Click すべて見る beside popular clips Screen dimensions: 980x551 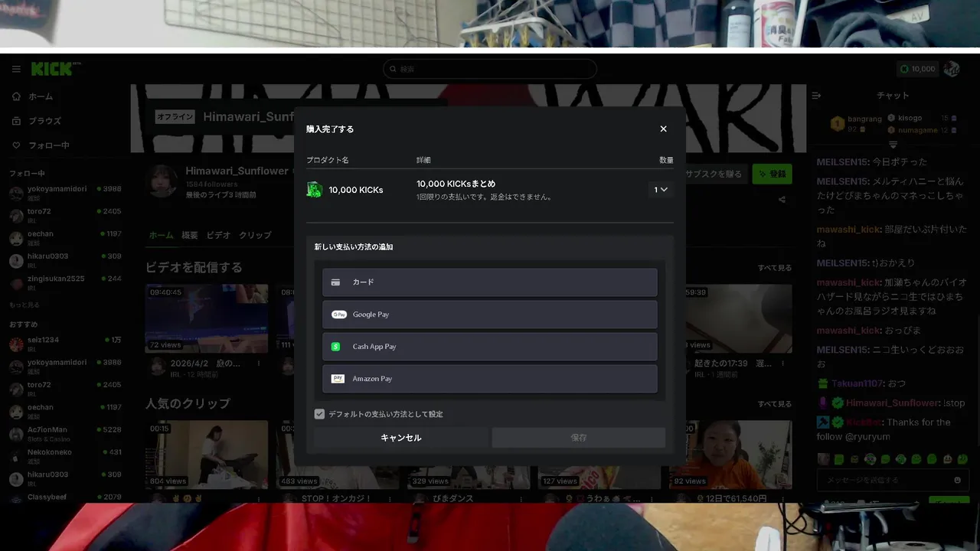pyautogui.click(x=775, y=404)
